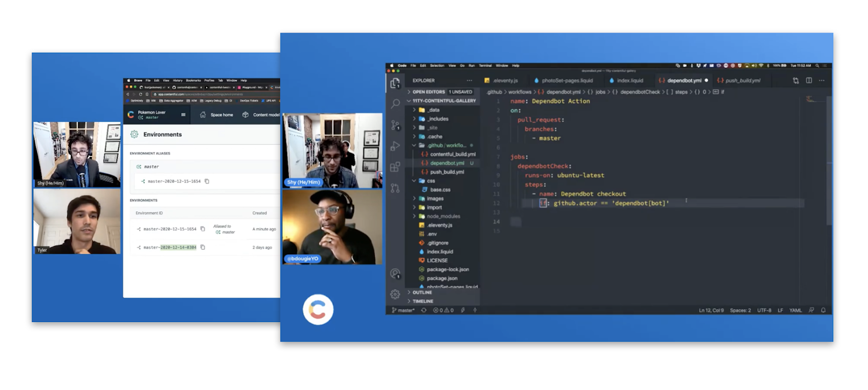Open the Extensions view in VS Code
The image size is (868, 390).
click(x=395, y=167)
